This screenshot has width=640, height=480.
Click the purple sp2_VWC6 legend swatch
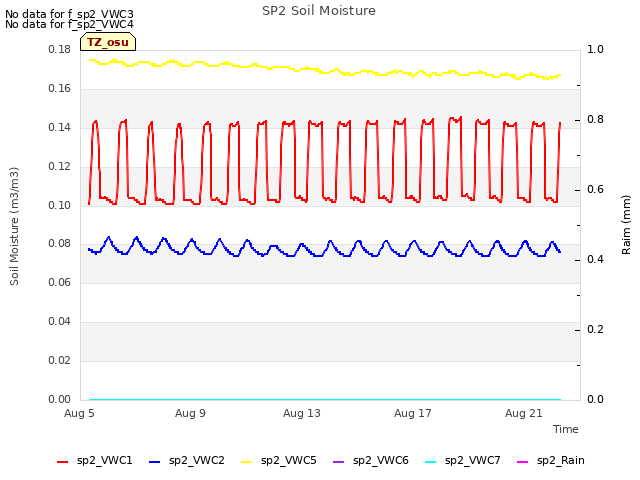(x=339, y=462)
